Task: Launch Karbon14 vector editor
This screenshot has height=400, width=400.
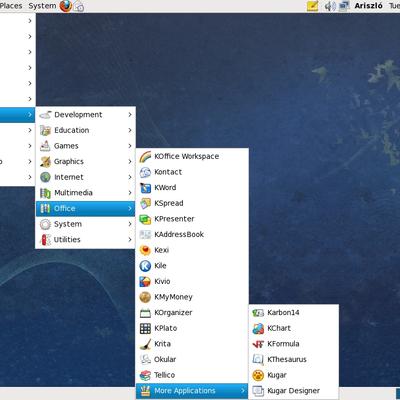Action: click(x=294, y=313)
